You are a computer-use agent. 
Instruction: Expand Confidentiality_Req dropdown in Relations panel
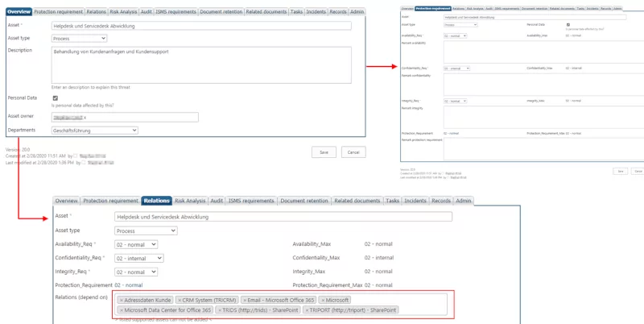[139, 258]
